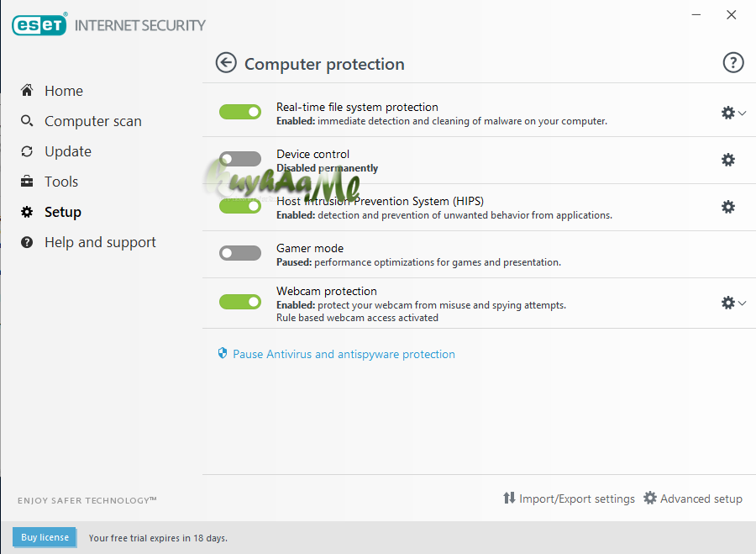The width and height of the screenshot is (756, 554).
Task: Click the back arrow beside Computer protection
Action: (226, 63)
